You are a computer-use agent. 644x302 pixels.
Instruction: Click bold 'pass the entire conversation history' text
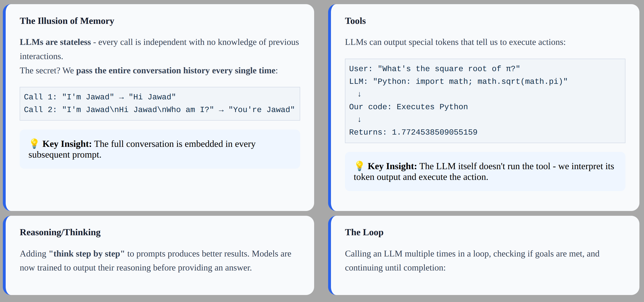coord(143,70)
